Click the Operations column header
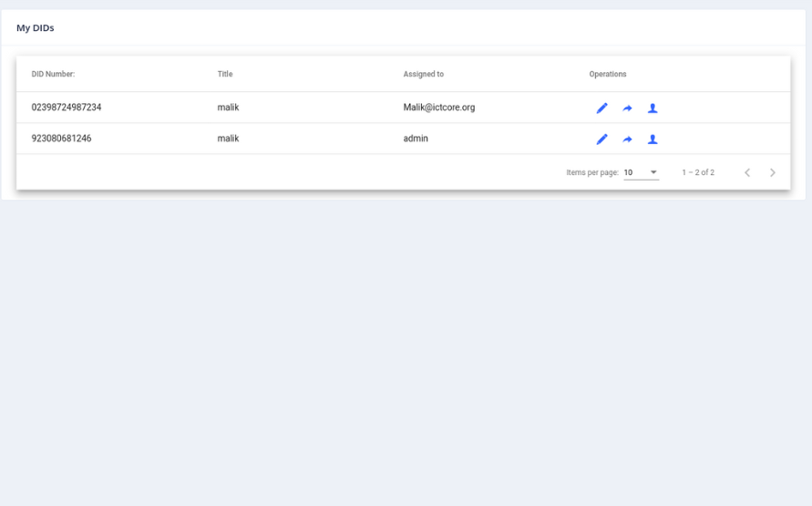The height and width of the screenshot is (506, 812). (x=608, y=74)
